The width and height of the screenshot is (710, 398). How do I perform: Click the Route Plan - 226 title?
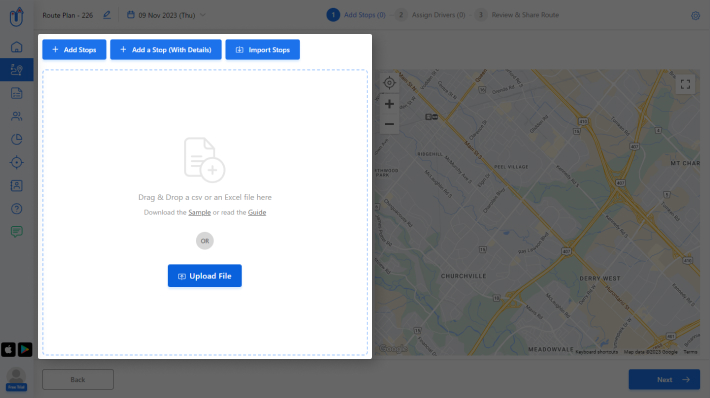[x=67, y=15]
